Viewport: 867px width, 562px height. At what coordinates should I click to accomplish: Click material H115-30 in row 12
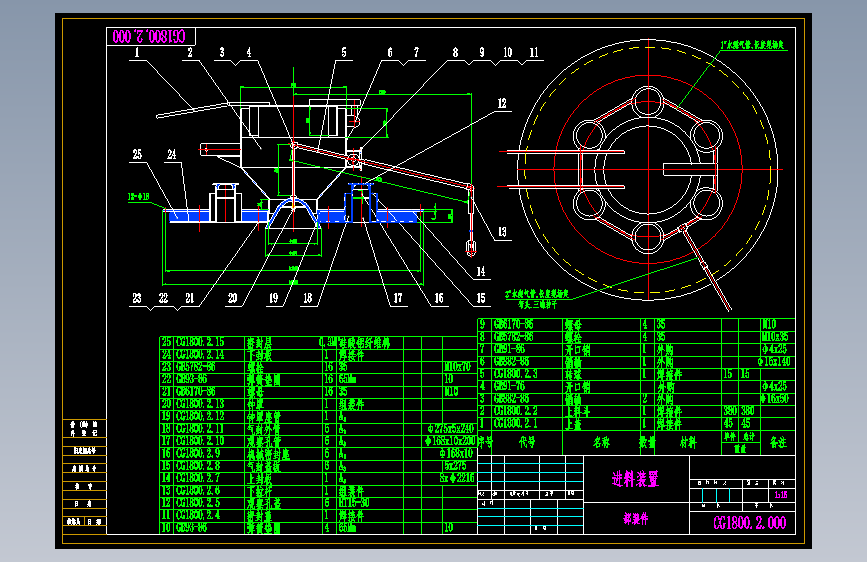354,503
